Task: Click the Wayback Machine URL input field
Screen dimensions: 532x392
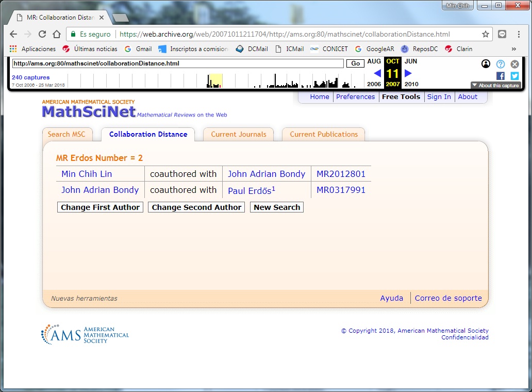Action: click(x=178, y=63)
